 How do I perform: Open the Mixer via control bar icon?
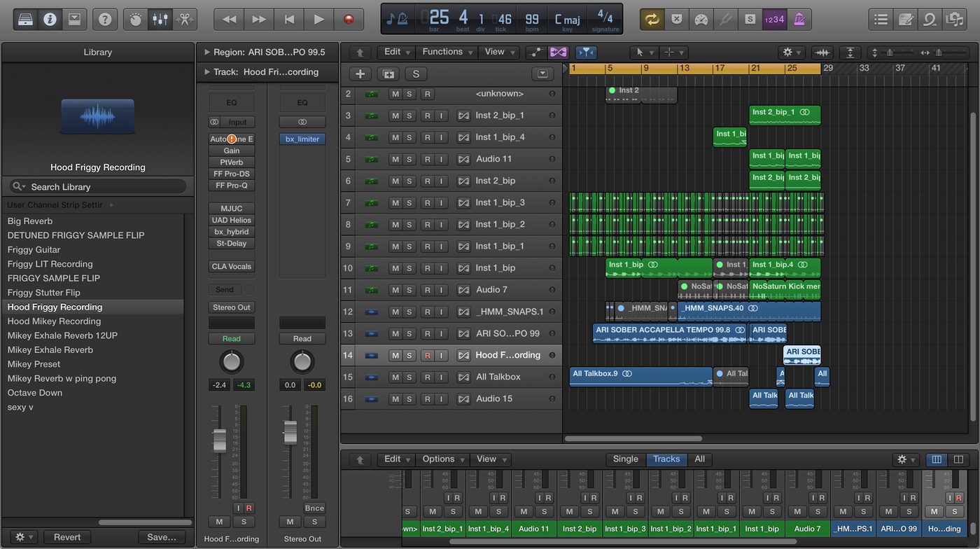[x=160, y=20]
